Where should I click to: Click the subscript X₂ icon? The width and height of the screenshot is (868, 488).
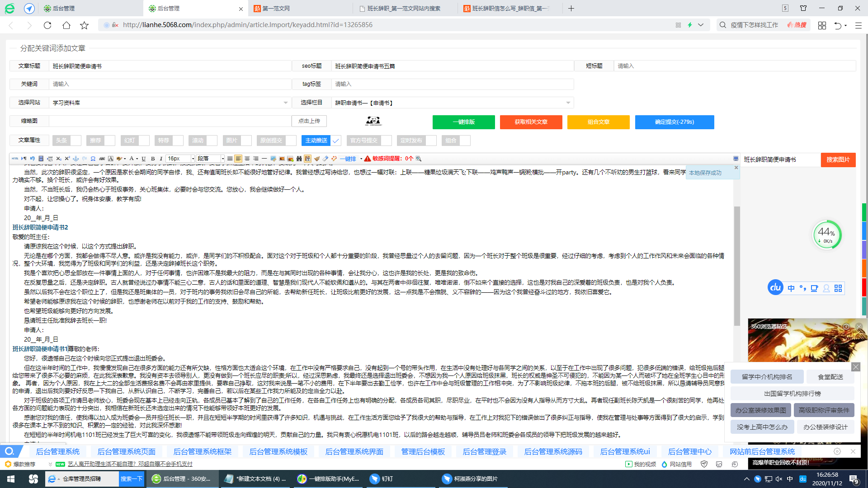coord(58,159)
